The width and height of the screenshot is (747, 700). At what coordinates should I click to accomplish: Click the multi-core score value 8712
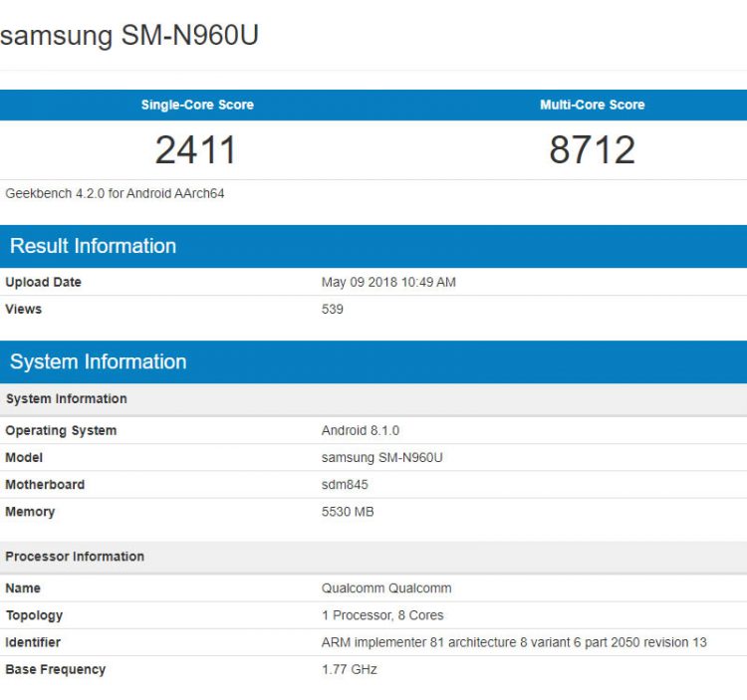coord(593,149)
